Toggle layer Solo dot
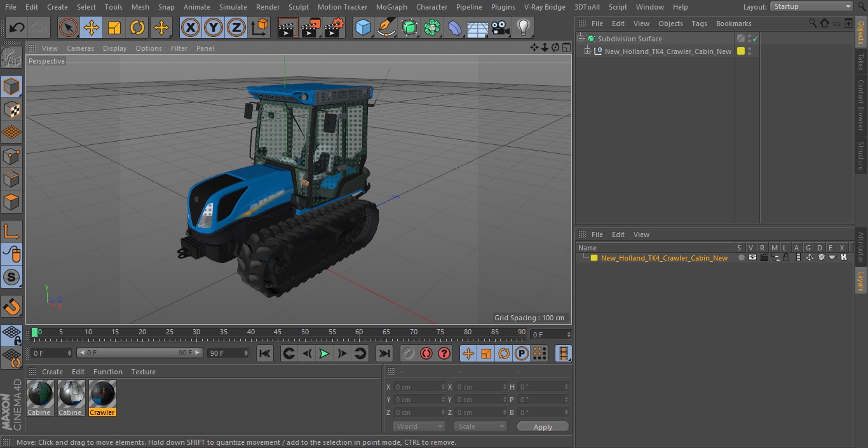 click(x=741, y=257)
